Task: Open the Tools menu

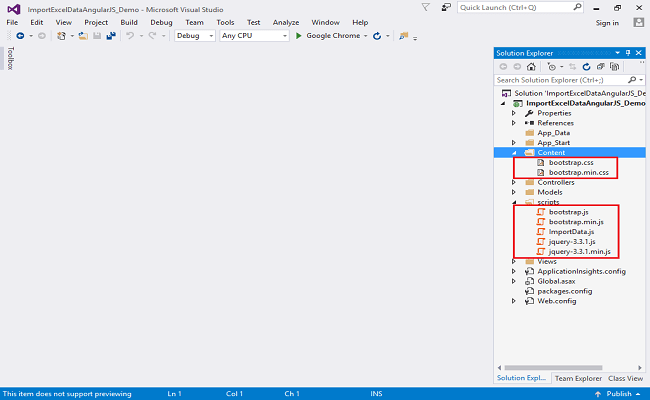Action: [225, 22]
